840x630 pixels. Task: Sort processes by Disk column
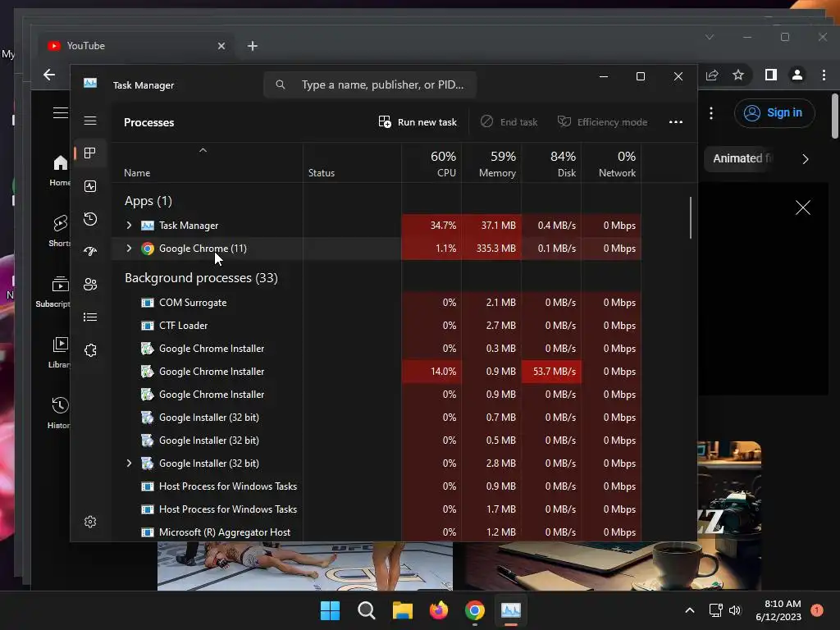pos(552,164)
